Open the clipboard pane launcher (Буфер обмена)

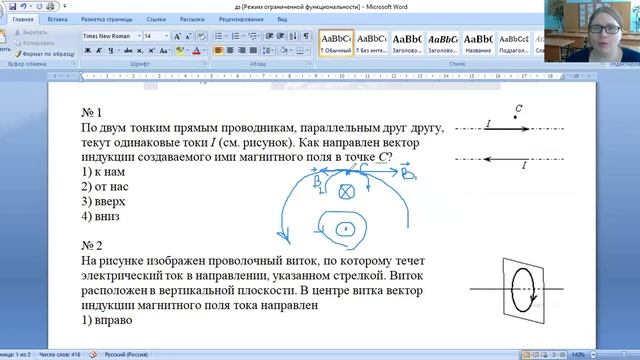click(74, 64)
